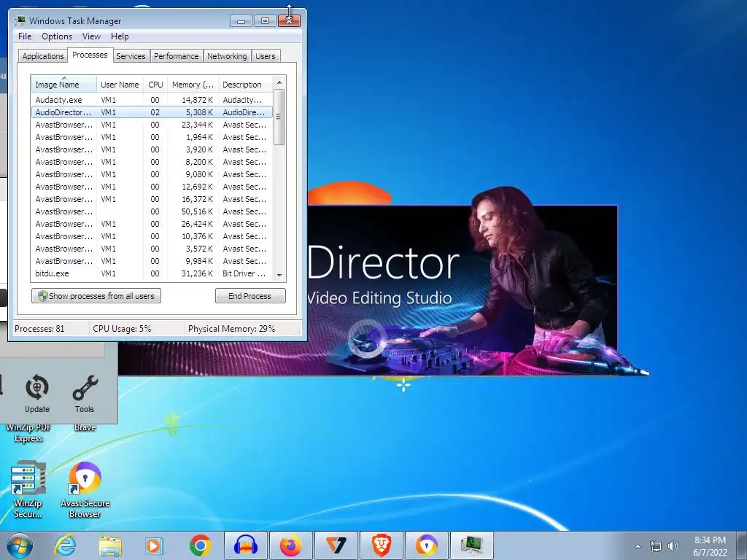Click the End Process button
The image size is (747, 560).
coord(250,296)
